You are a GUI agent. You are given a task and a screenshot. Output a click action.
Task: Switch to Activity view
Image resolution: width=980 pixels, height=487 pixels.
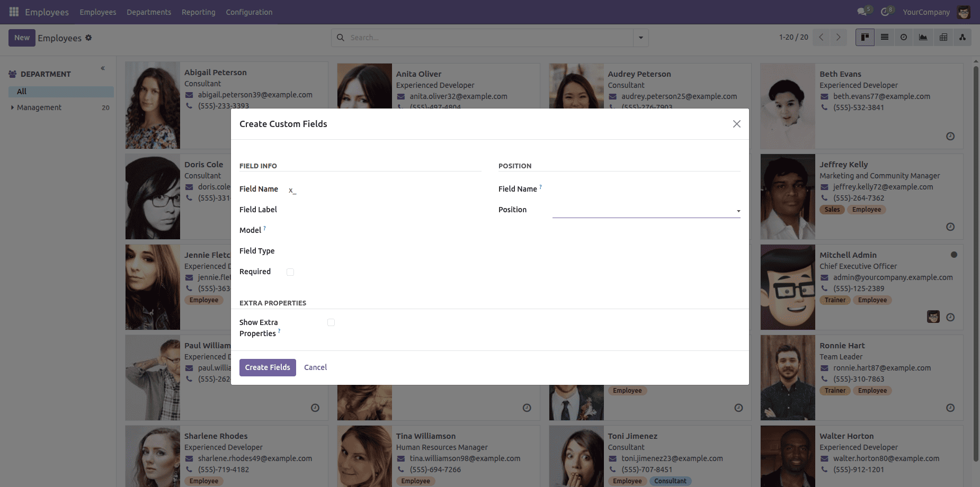(904, 37)
